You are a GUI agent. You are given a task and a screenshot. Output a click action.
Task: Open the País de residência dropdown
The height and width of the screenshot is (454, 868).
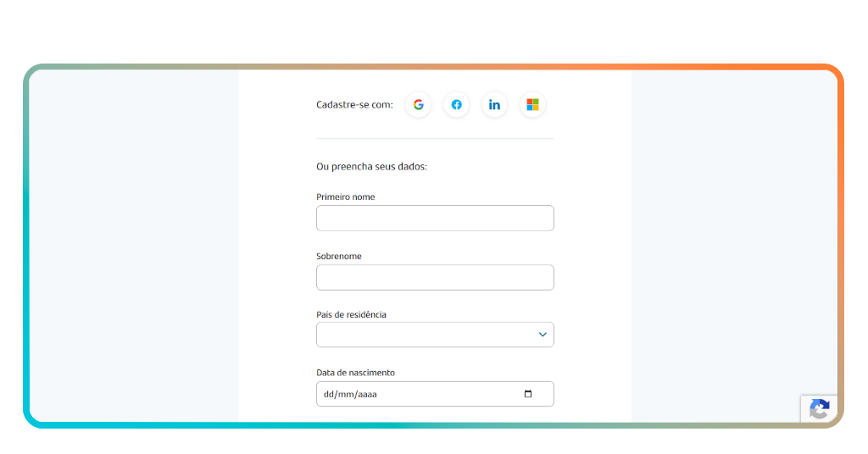(435, 335)
